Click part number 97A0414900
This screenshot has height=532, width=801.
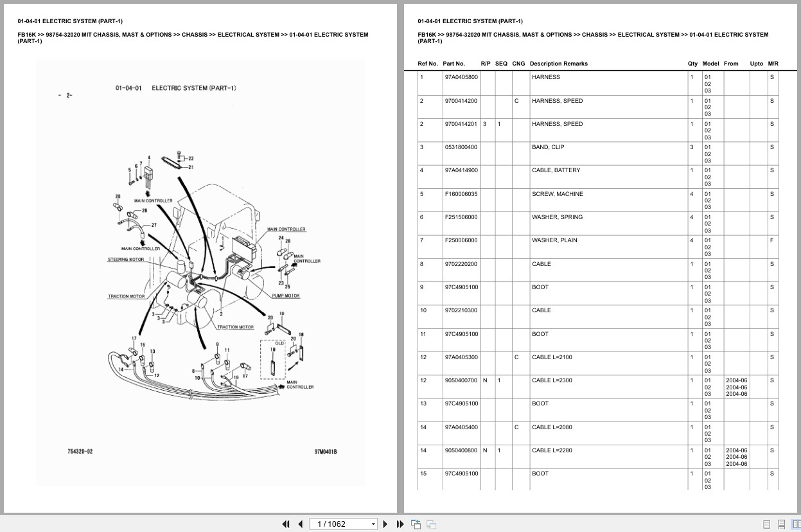click(461, 170)
